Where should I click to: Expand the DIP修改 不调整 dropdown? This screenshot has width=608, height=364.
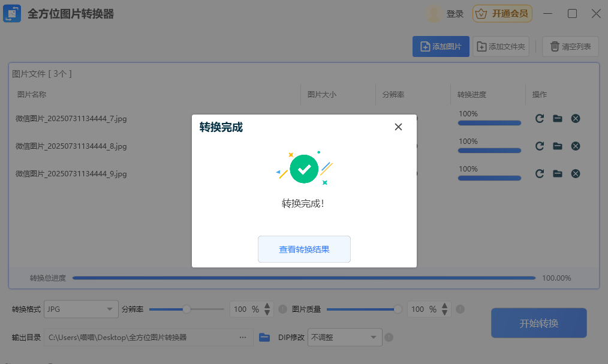coord(345,337)
